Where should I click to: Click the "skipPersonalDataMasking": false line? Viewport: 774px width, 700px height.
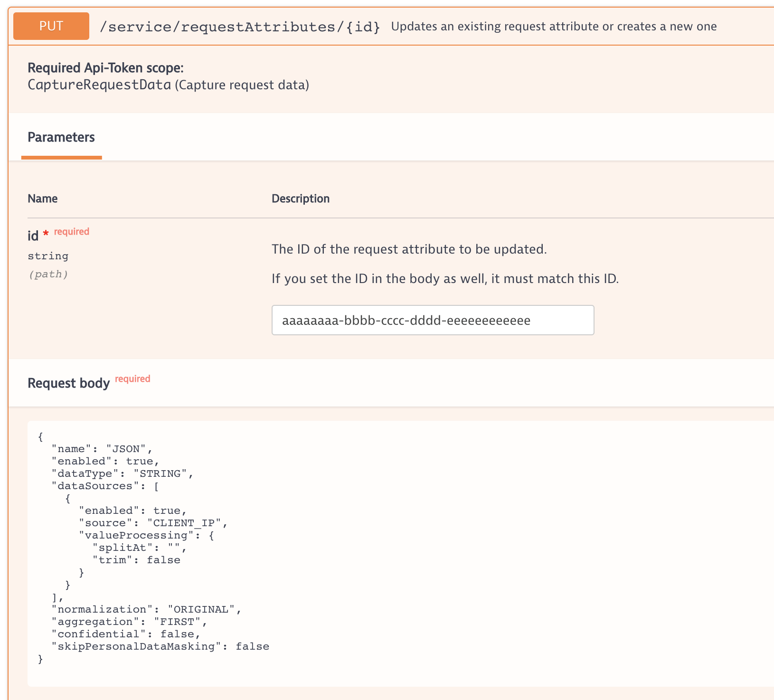160,646
